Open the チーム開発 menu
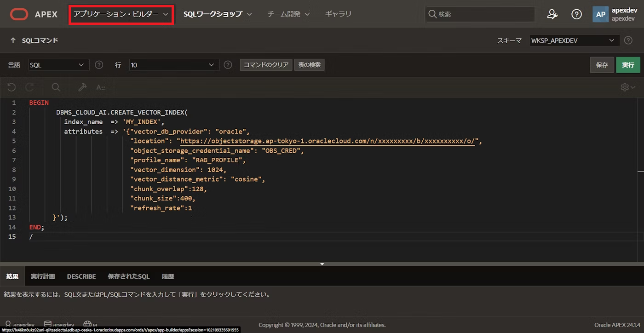The height and width of the screenshot is (333, 644). point(288,14)
